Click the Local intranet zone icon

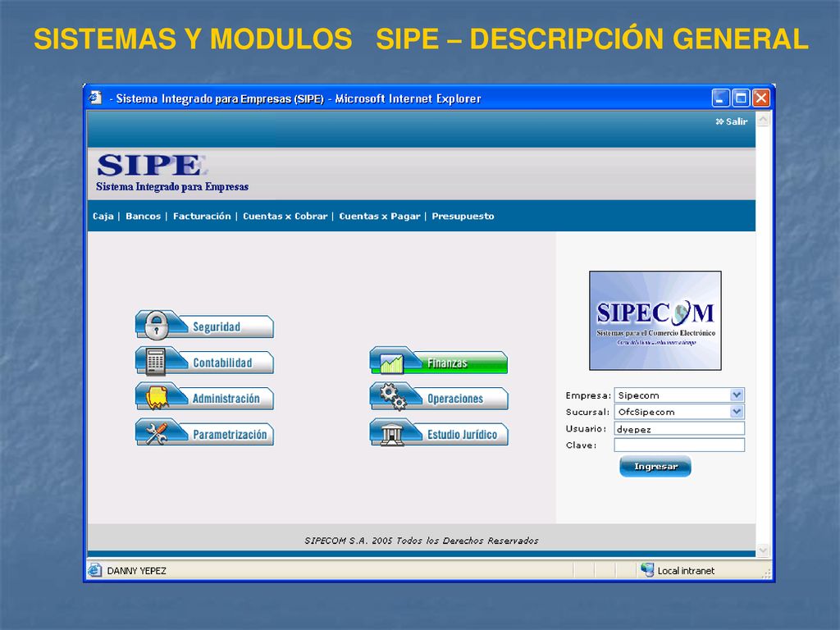pyautogui.click(x=647, y=570)
